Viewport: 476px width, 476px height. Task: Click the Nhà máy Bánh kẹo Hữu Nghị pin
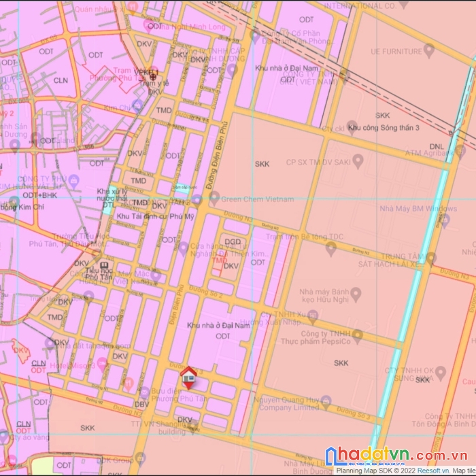coord(355,294)
